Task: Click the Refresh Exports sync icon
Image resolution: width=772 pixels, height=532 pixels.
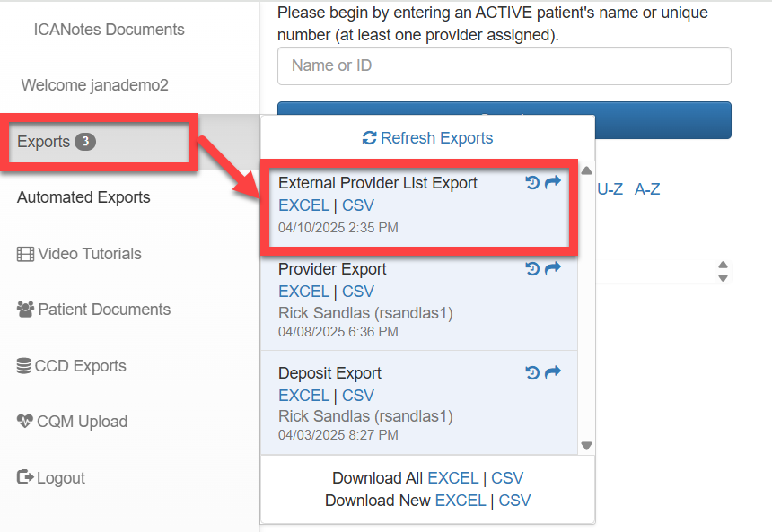Action: pos(369,138)
